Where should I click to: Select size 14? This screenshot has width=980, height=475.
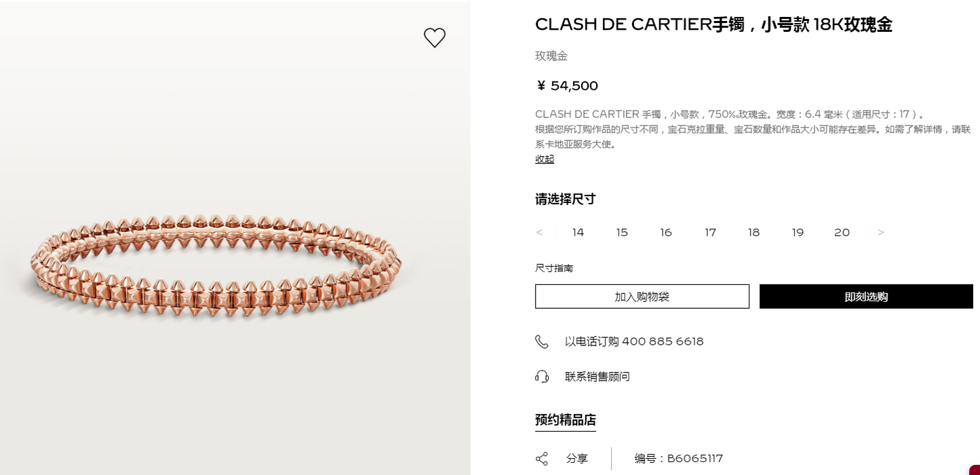pyautogui.click(x=578, y=232)
